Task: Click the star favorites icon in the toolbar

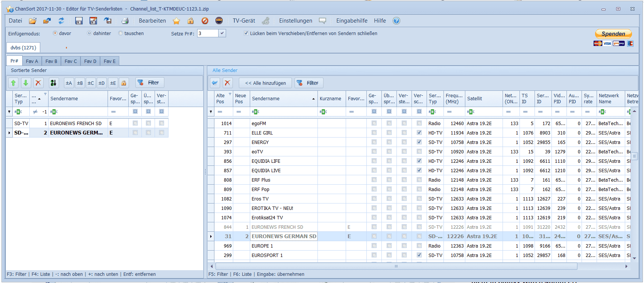Action: (x=176, y=21)
